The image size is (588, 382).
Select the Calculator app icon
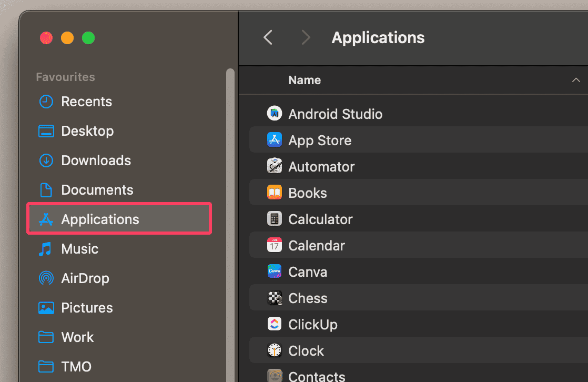pyautogui.click(x=275, y=219)
